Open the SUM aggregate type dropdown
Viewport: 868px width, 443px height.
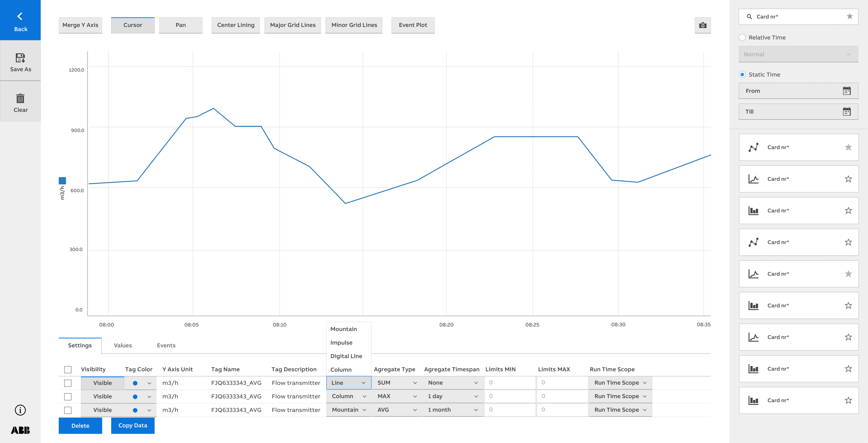(x=397, y=383)
